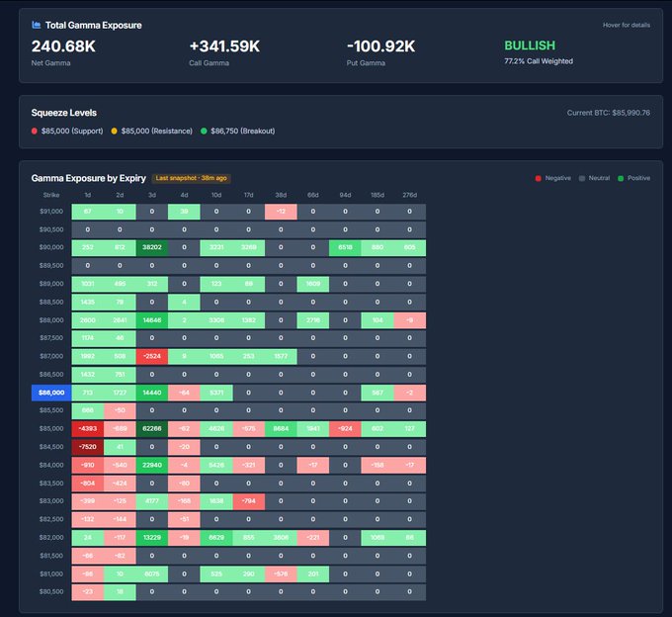Screen dimensions: 672x617
Task: Click the -924 cell in $85,000 row
Action: pos(345,428)
